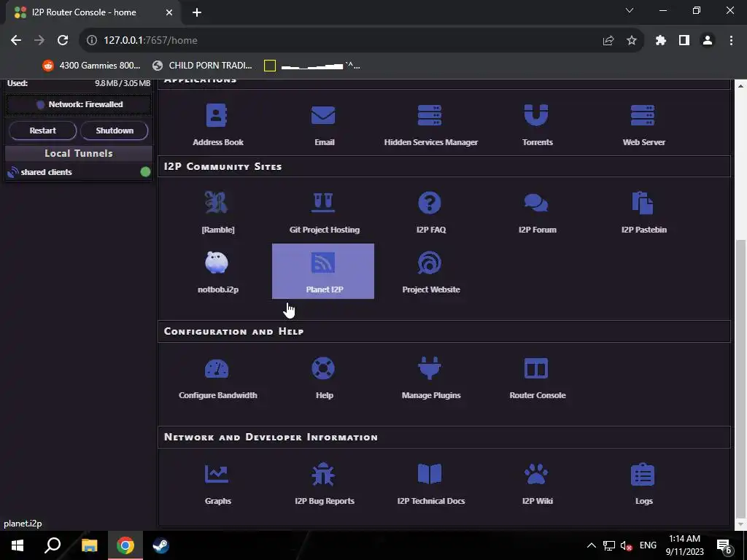Open the Chrome three-dot menu

[x=731, y=40]
